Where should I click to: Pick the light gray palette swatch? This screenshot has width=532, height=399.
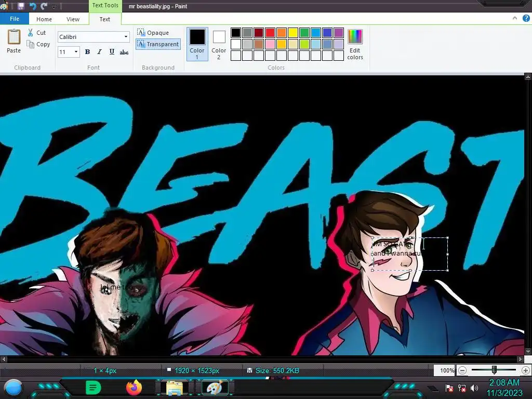click(247, 44)
